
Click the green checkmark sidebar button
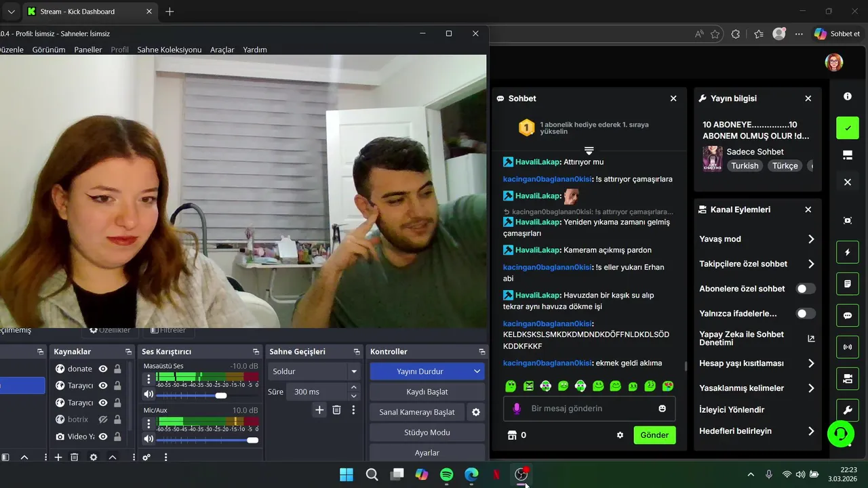848,128
